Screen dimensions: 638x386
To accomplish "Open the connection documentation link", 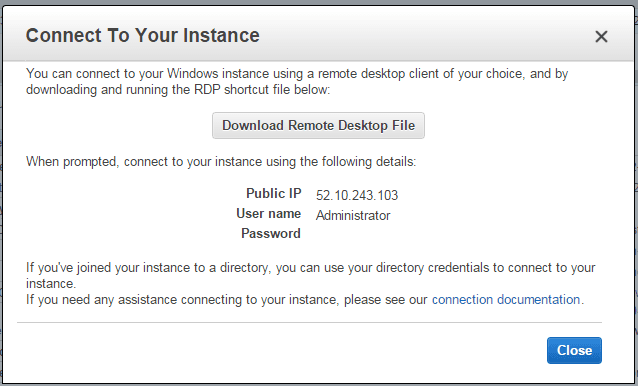I will pos(506,299).
